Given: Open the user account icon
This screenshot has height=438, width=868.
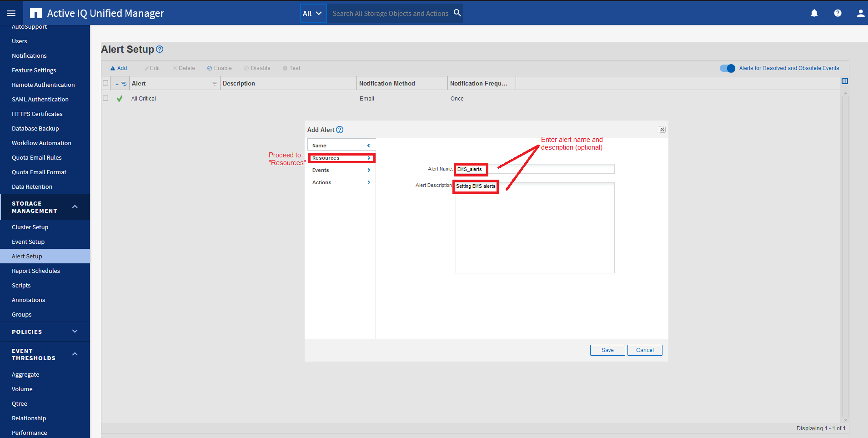Looking at the screenshot, I should [x=860, y=13].
